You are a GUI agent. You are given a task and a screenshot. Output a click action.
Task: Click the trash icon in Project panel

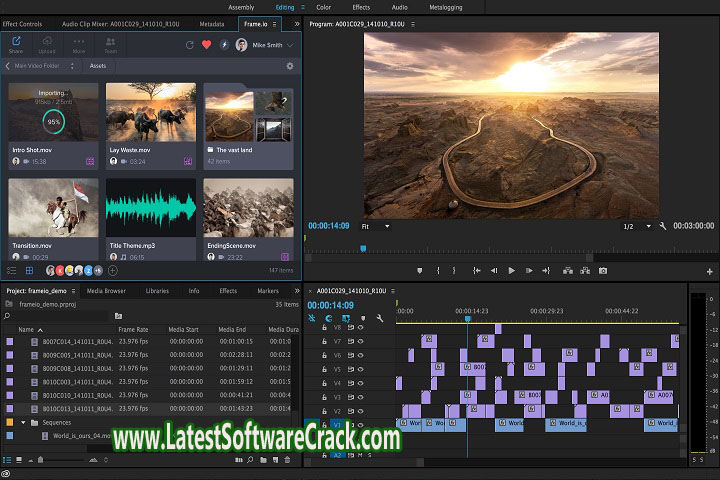click(x=288, y=460)
